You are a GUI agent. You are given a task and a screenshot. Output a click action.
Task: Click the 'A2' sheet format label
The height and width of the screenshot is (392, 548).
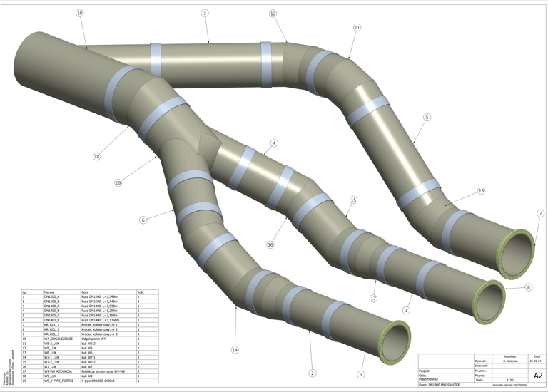click(x=538, y=376)
